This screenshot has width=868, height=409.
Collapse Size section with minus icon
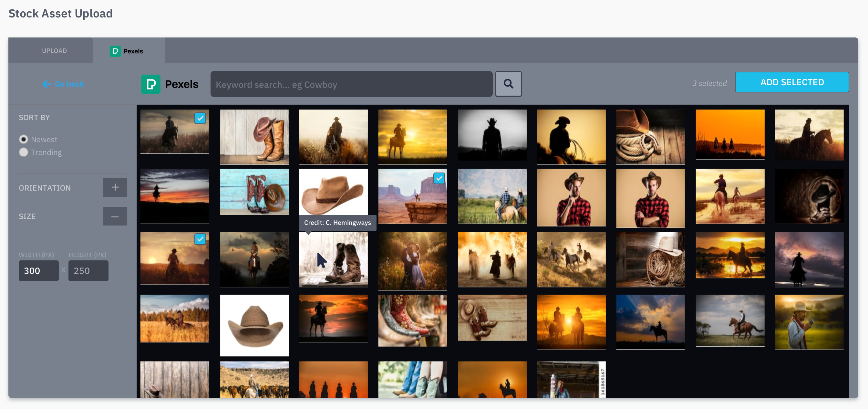115,216
